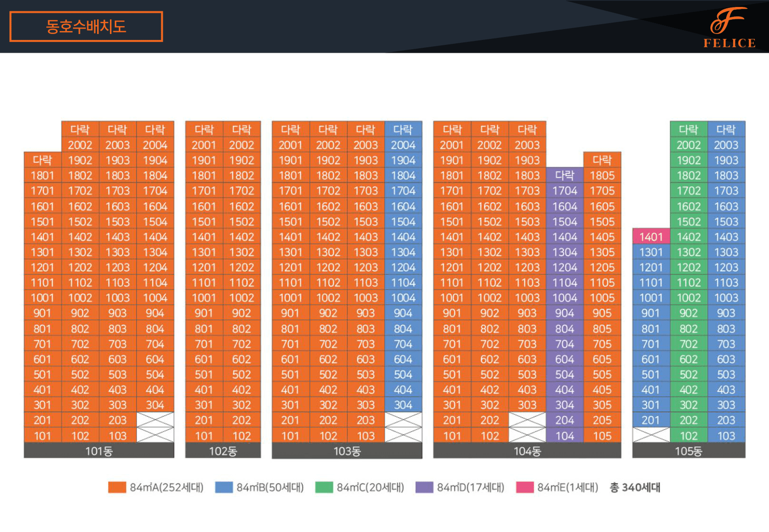Click the 총 340세대 total text
769x532 pixels.
click(x=634, y=487)
